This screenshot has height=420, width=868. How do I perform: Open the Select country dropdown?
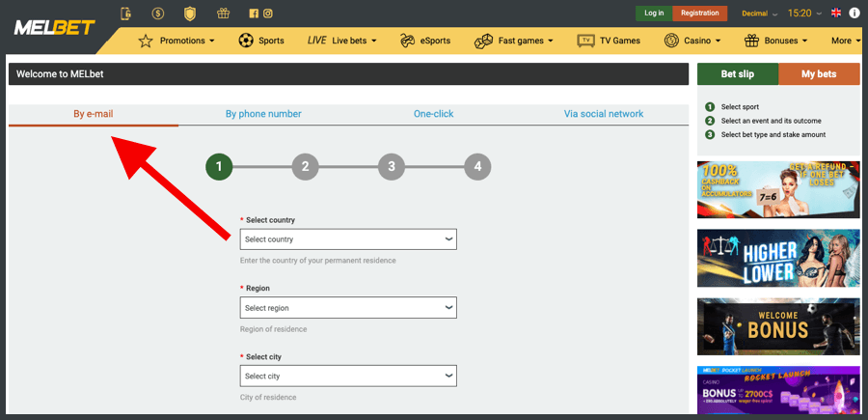pos(348,239)
